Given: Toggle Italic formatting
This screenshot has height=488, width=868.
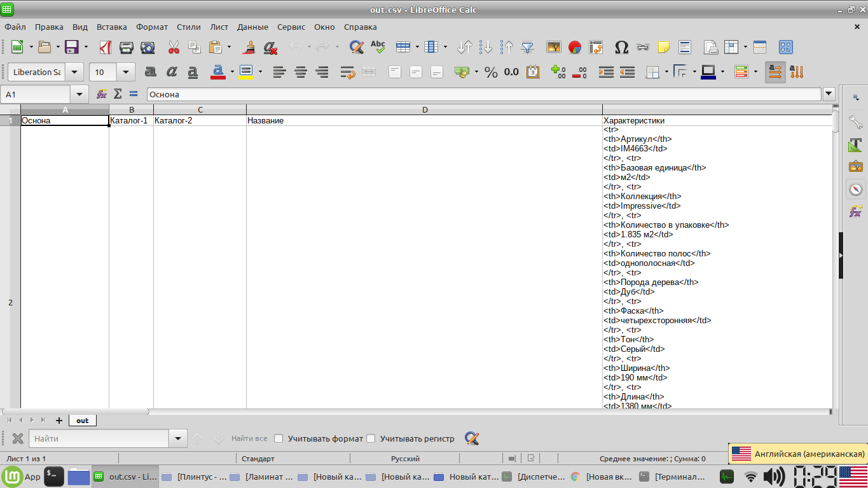Looking at the screenshot, I should [x=172, y=72].
